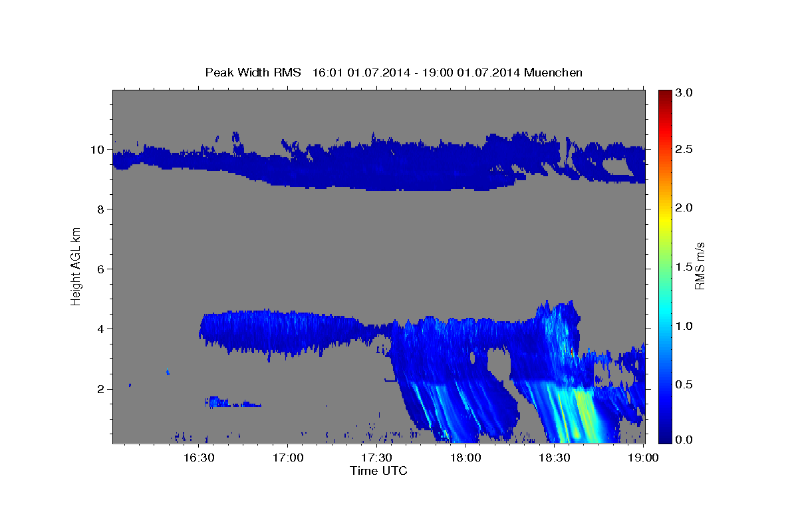Image resolution: width=798 pixels, height=532 pixels.
Task: Select the '17:00' time axis label
Action: coord(288,458)
